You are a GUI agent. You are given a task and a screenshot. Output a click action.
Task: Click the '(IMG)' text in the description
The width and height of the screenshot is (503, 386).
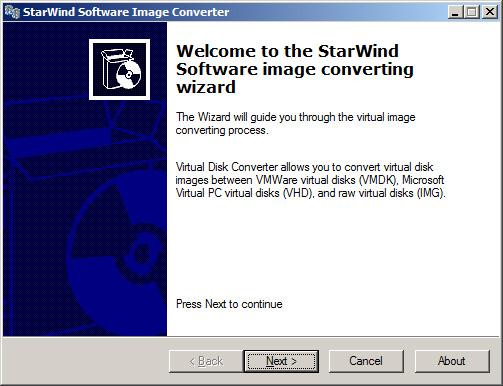click(x=431, y=193)
